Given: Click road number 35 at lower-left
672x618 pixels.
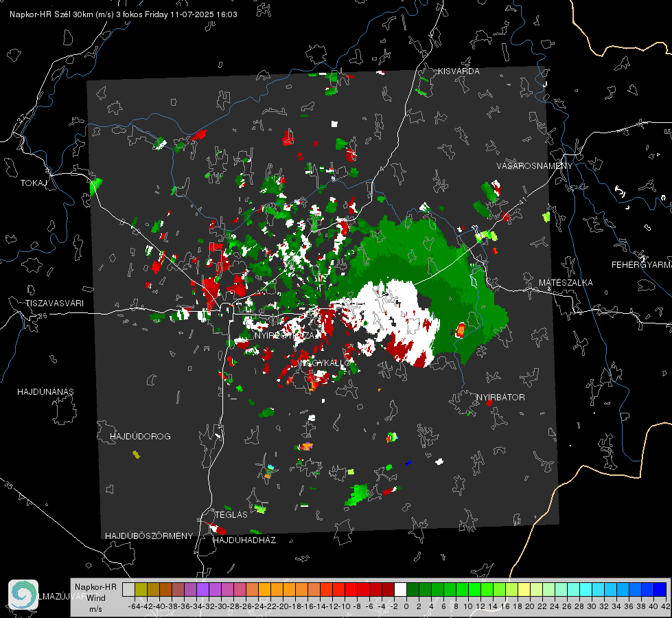Looking at the screenshot, I should tap(9, 485).
